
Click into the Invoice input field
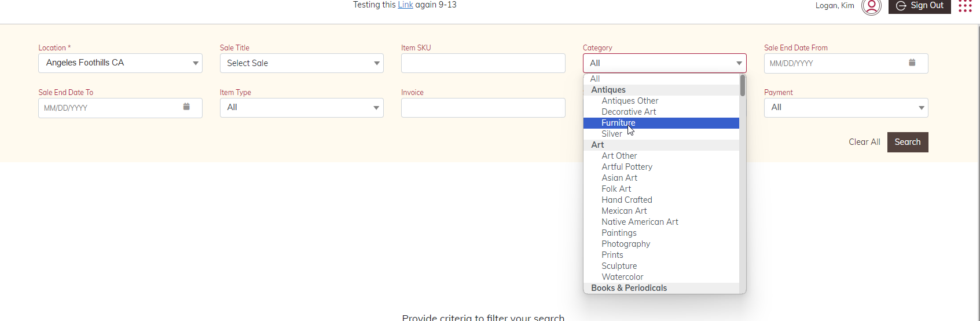[483, 108]
